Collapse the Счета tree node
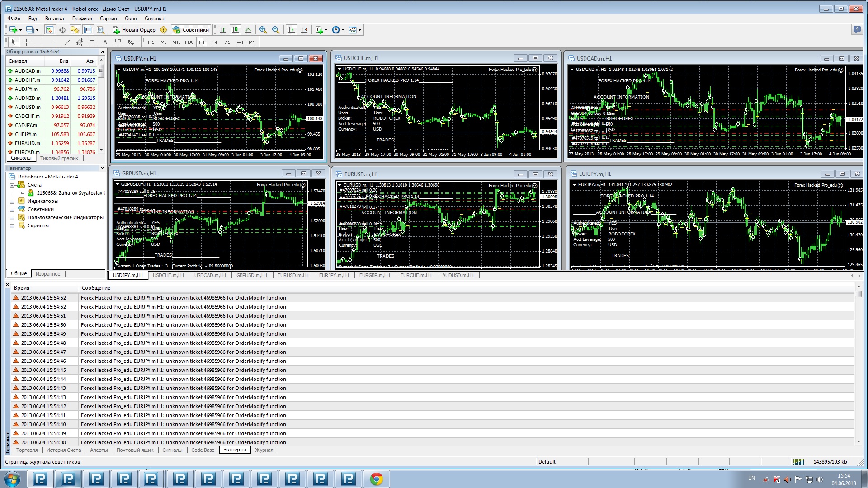Screen dimensions: 868x488 click(12, 185)
